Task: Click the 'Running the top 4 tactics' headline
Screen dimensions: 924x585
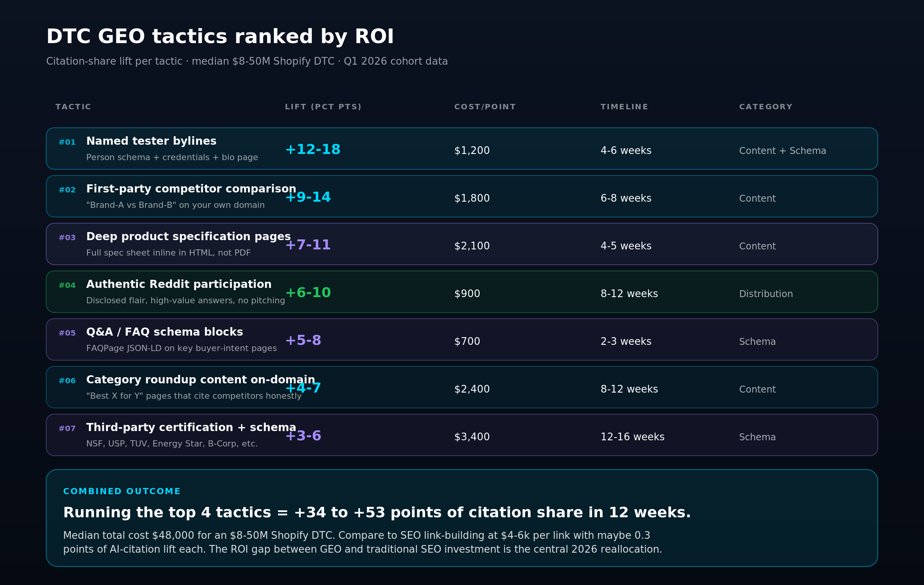Action: point(377,513)
